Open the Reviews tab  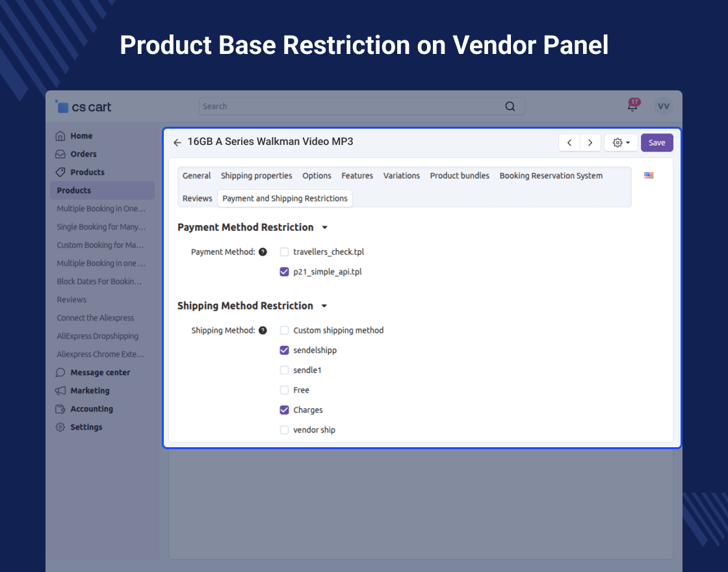click(198, 199)
